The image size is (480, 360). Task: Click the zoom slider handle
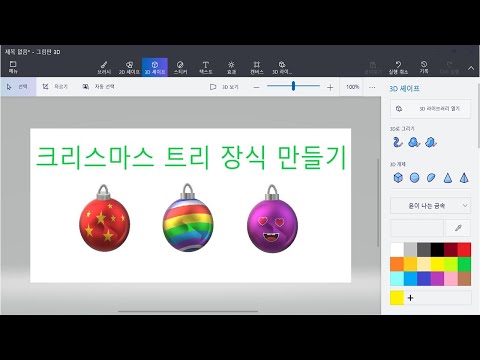(293, 86)
